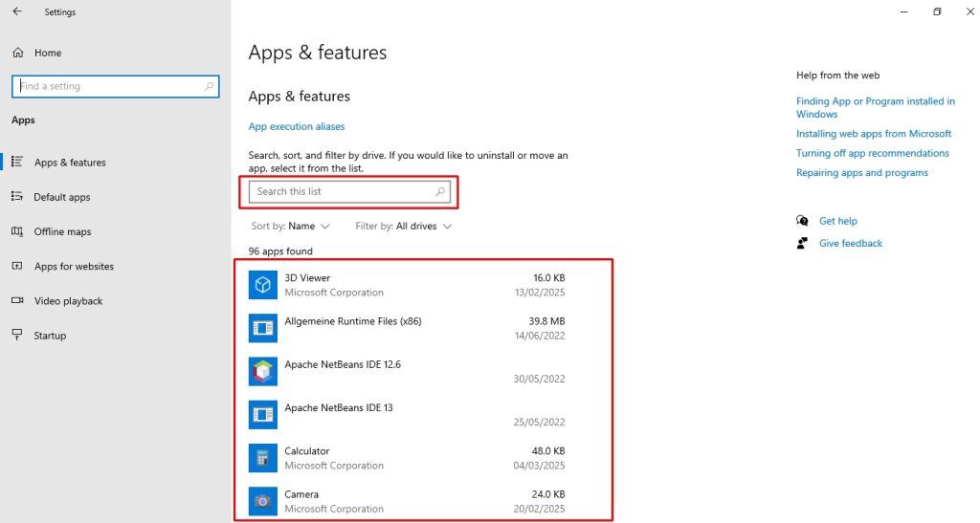Select Apache NetBeans IDE 12.6 entry
The image size is (980, 523).
click(343, 364)
